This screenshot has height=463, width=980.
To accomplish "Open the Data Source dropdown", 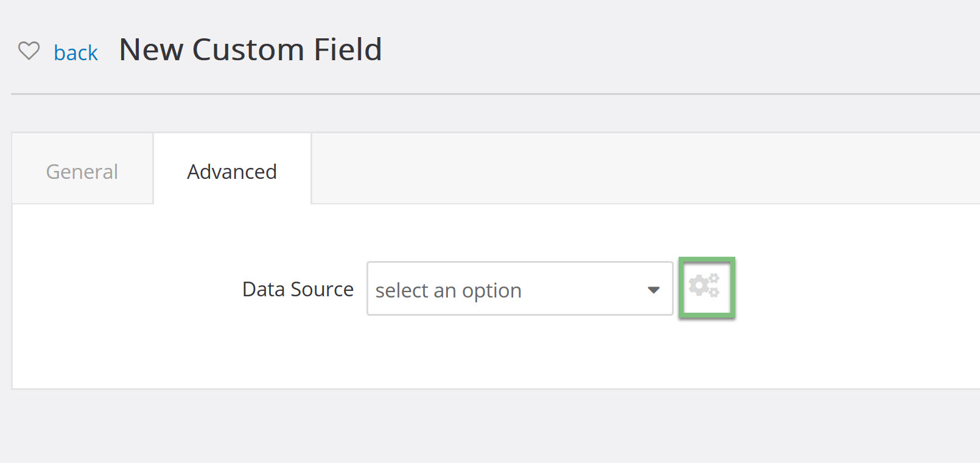I will (520, 289).
